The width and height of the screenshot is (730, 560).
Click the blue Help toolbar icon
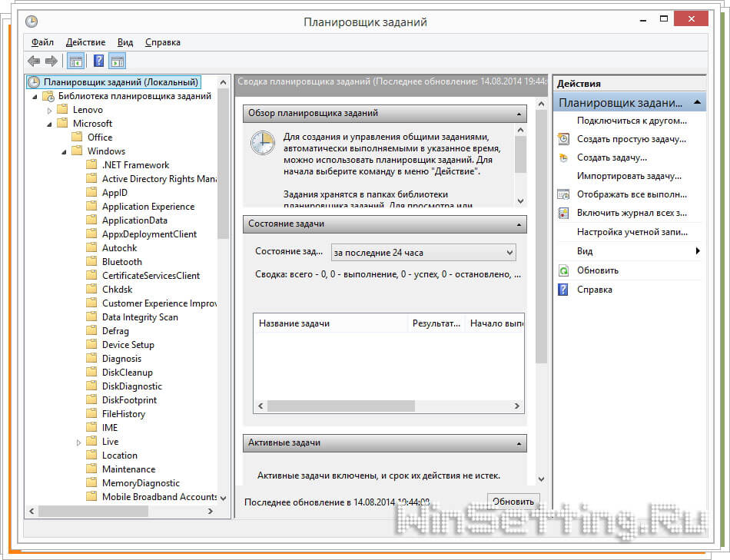point(98,61)
